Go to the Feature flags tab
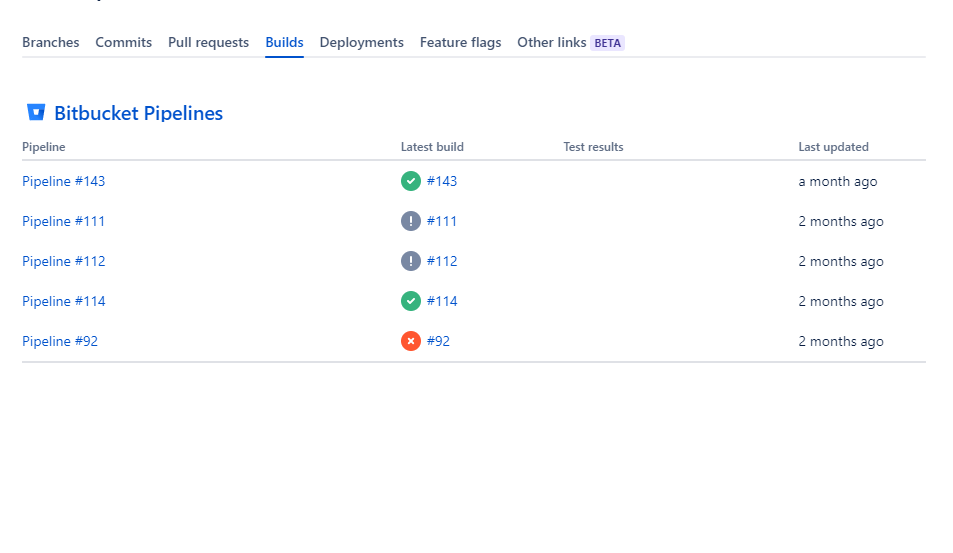This screenshot has width=953, height=553. coord(461,43)
